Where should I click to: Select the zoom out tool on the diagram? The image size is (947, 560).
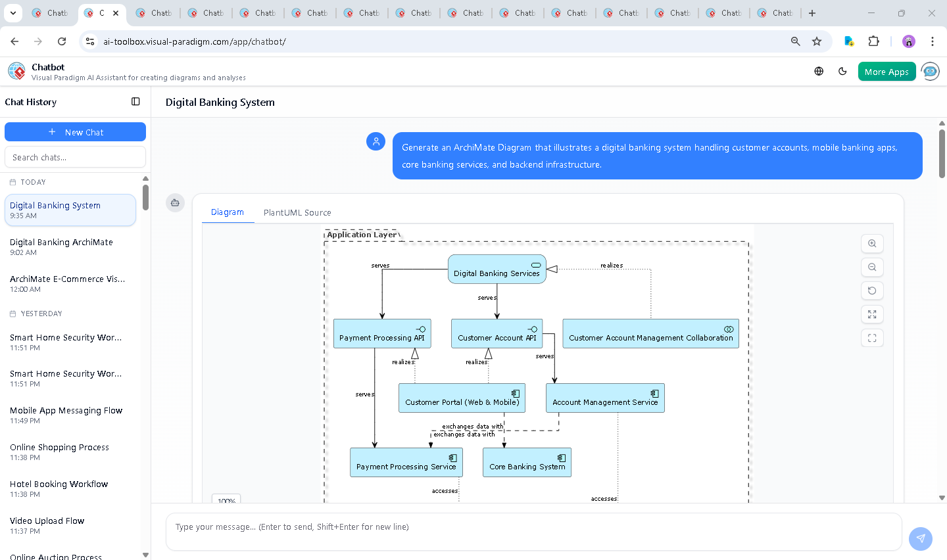pos(872,267)
